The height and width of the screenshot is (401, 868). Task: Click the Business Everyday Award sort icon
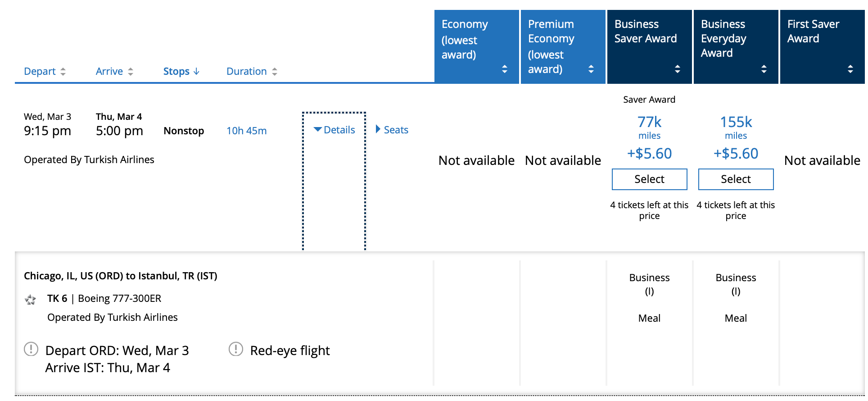764,69
